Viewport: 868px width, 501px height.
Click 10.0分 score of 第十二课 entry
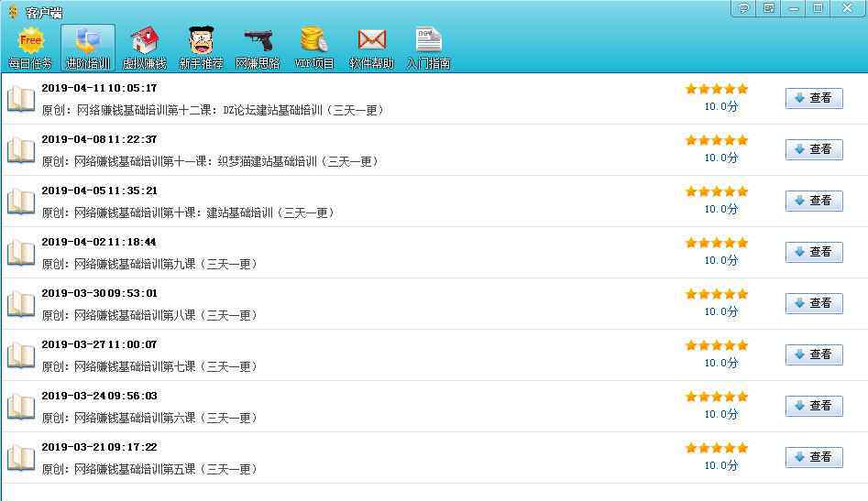point(721,107)
